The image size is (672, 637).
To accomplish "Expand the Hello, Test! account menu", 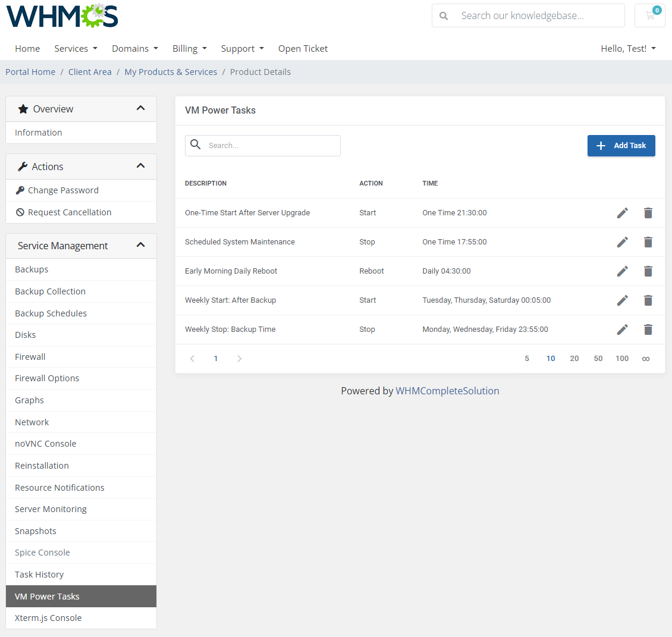I will (628, 48).
